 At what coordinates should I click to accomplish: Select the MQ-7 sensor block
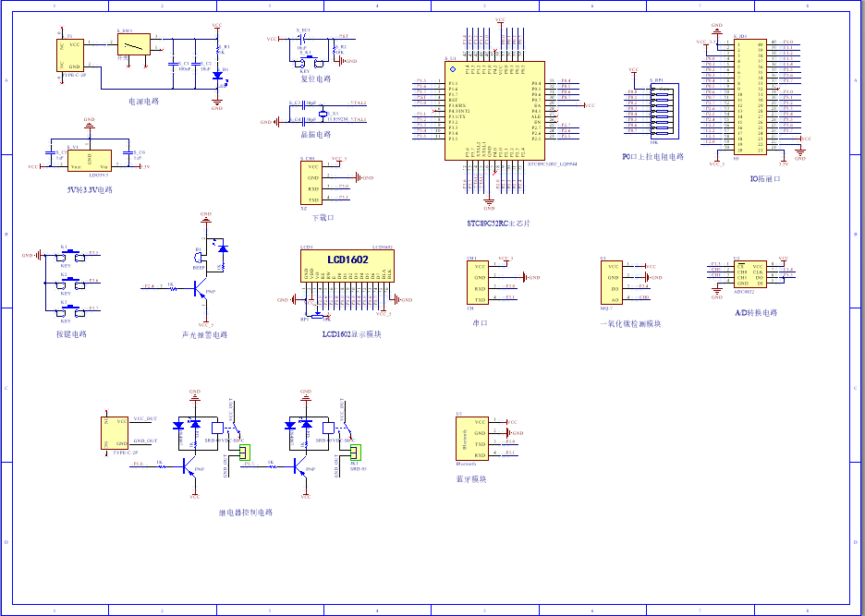coord(612,283)
